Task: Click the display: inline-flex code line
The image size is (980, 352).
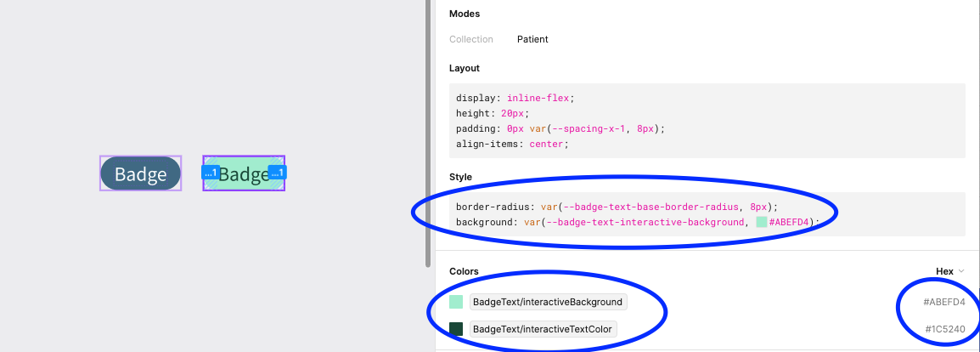Action: click(x=515, y=98)
